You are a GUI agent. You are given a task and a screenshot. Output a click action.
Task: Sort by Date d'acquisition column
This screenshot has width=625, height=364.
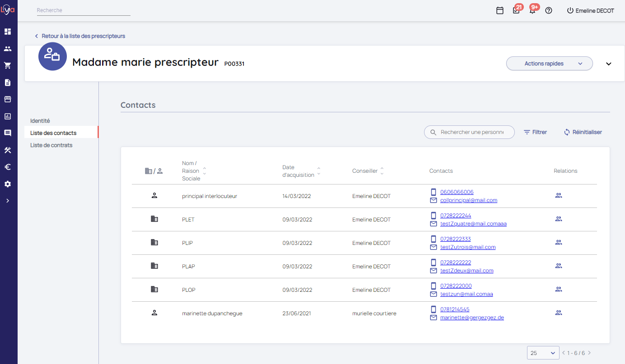click(319, 171)
